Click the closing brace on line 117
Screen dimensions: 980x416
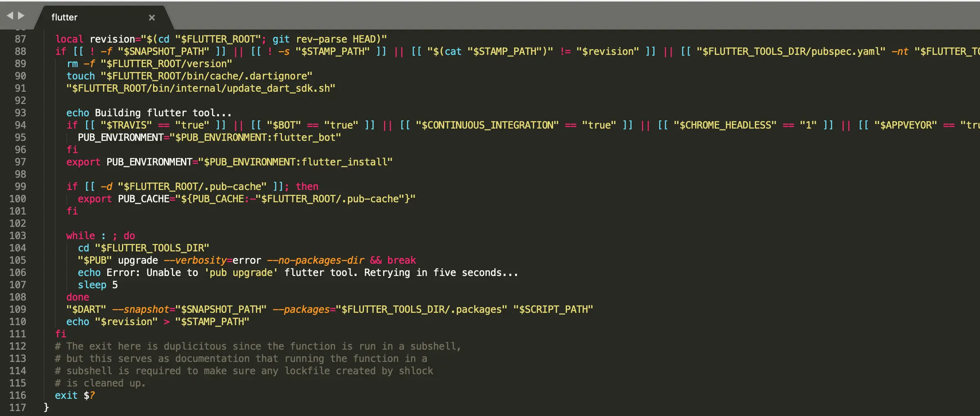[x=46, y=407]
